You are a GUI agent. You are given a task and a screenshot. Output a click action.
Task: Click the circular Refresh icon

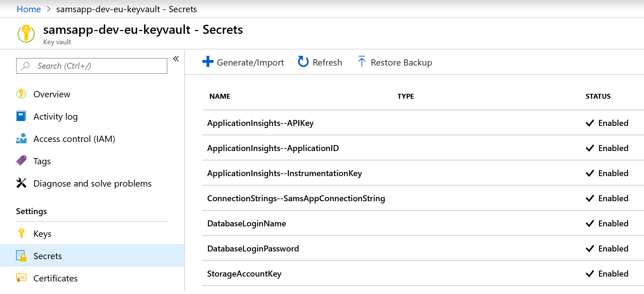point(303,62)
